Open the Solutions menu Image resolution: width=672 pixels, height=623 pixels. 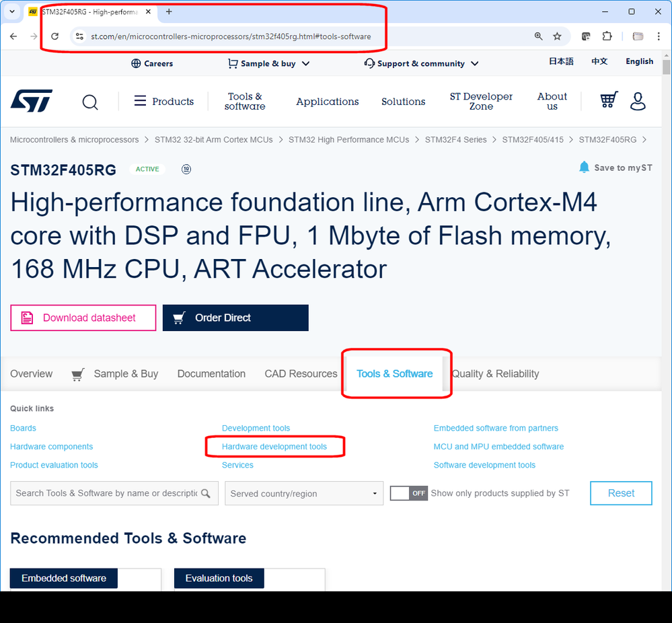[x=404, y=102]
